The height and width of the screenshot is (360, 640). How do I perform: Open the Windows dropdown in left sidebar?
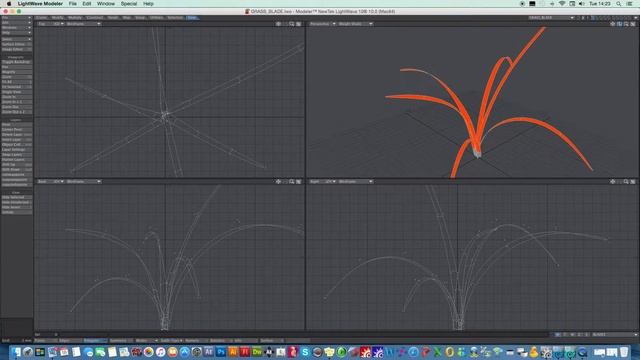[16, 28]
